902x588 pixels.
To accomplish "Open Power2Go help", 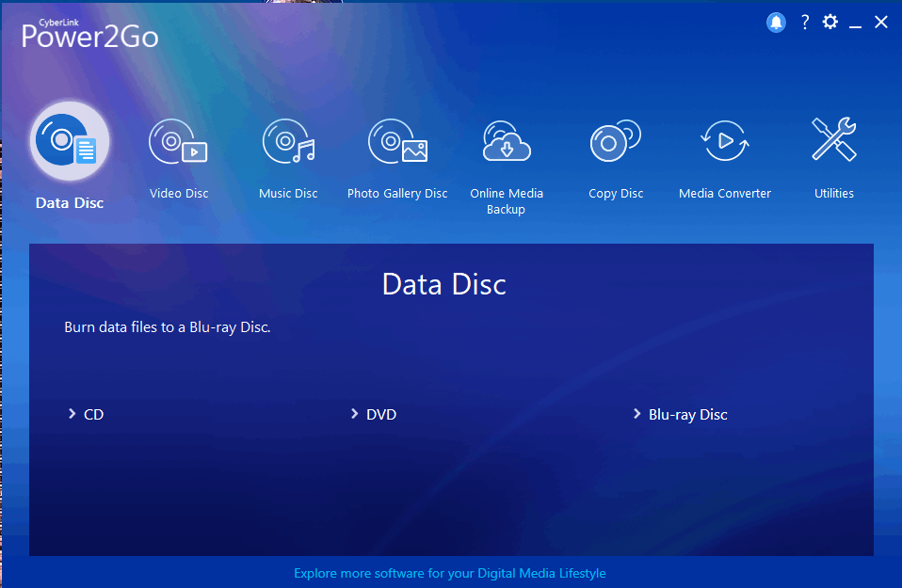I will 804,22.
